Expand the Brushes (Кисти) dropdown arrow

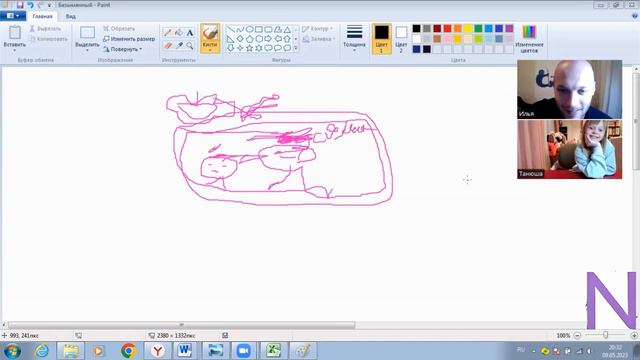pos(210,50)
